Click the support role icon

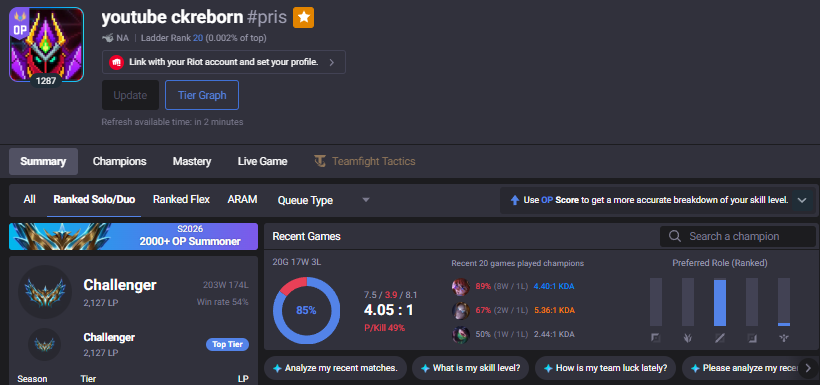pyautogui.click(x=783, y=338)
